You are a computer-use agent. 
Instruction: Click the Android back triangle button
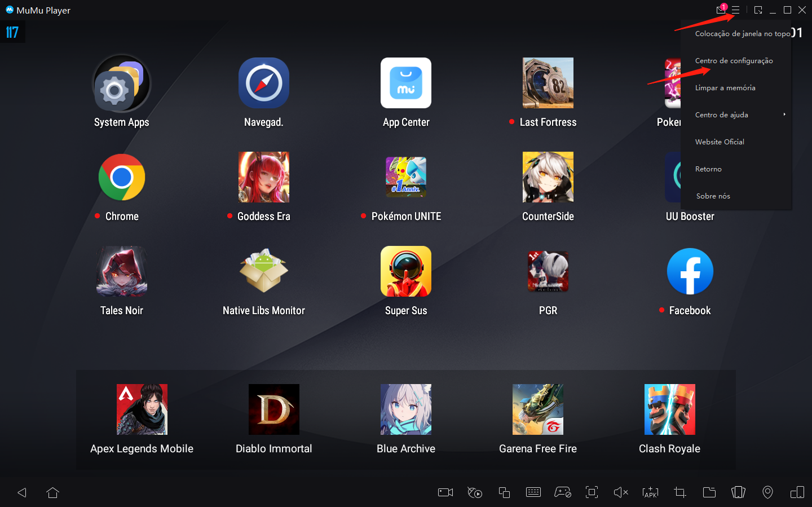click(22, 492)
